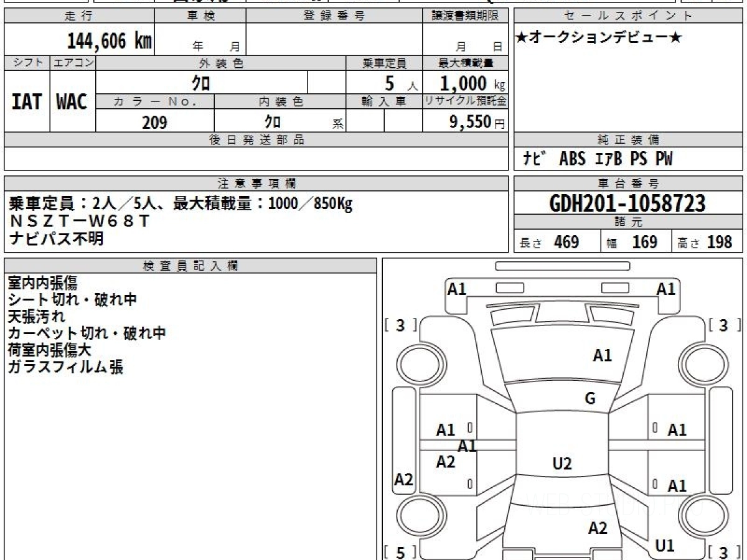Click the エアコン header cell
Image resolution: width=747 pixels, height=560 pixels.
pyautogui.click(x=73, y=63)
